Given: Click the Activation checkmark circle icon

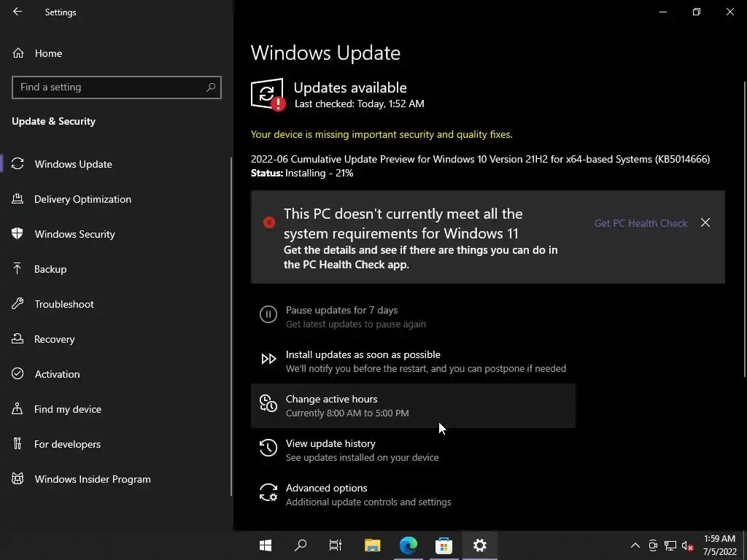Looking at the screenshot, I should (18, 373).
